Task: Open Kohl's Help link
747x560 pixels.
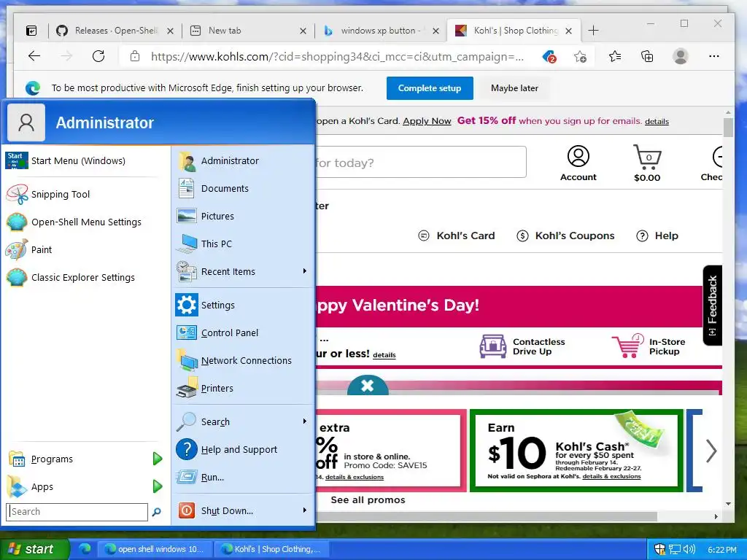Action: click(x=657, y=236)
